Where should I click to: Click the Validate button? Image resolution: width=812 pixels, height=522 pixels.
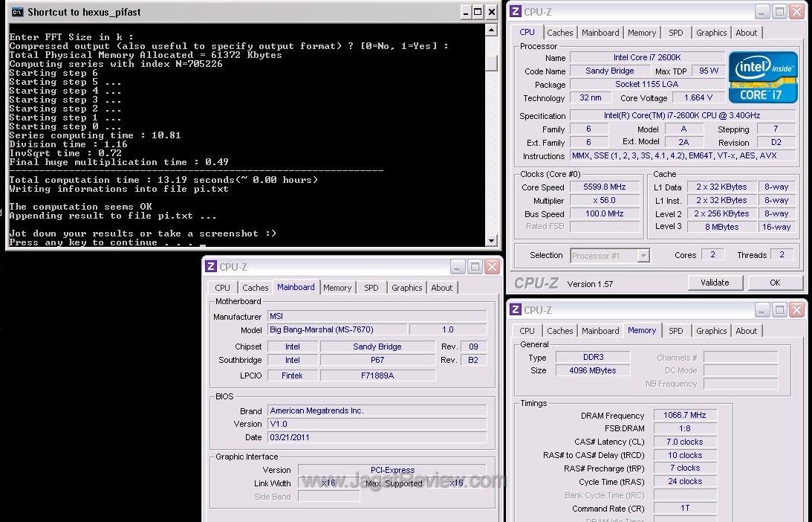[x=714, y=283]
